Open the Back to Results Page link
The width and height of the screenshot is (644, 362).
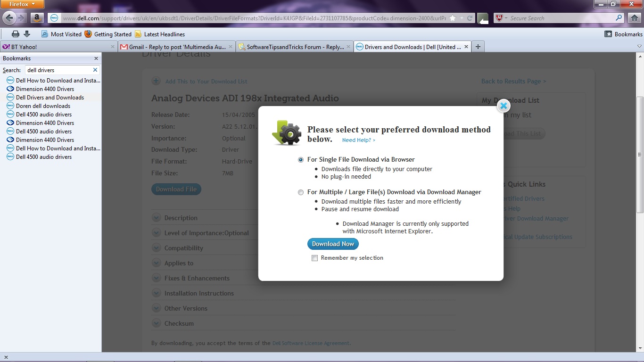click(x=513, y=81)
